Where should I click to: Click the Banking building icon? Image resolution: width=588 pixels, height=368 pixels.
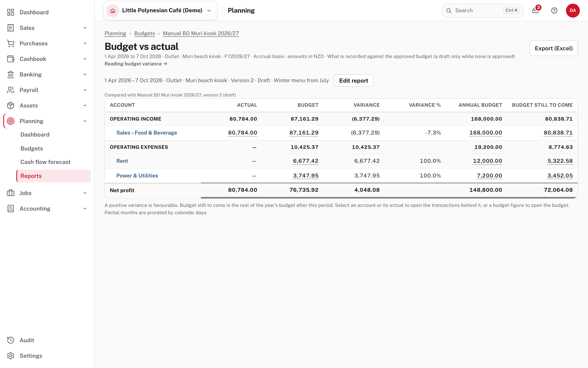pos(11,74)
